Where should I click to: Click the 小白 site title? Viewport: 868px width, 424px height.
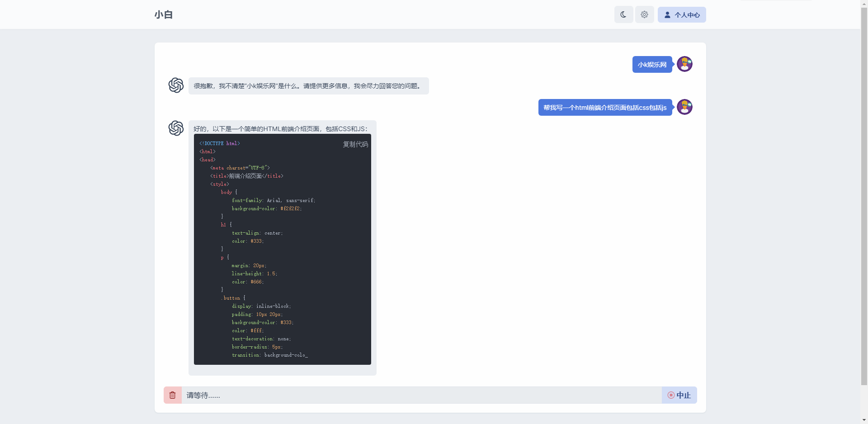[x=164, y=14]
